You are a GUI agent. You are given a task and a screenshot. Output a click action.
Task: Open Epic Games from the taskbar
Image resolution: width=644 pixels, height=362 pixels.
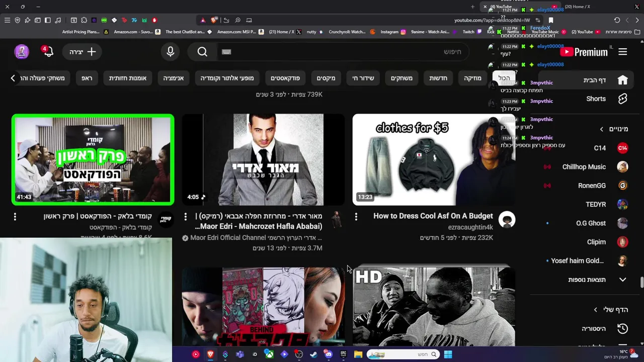click(x=343, y=354)
